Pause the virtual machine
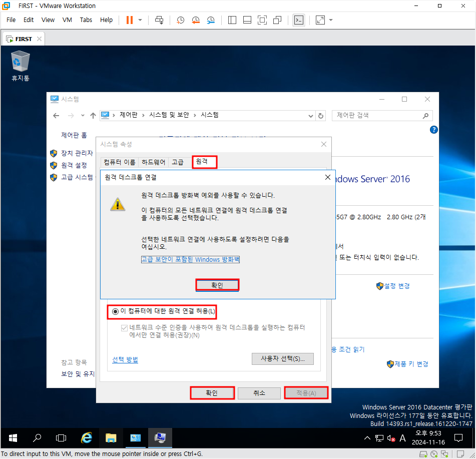This screenshot has height=459, width=476. 130,20
